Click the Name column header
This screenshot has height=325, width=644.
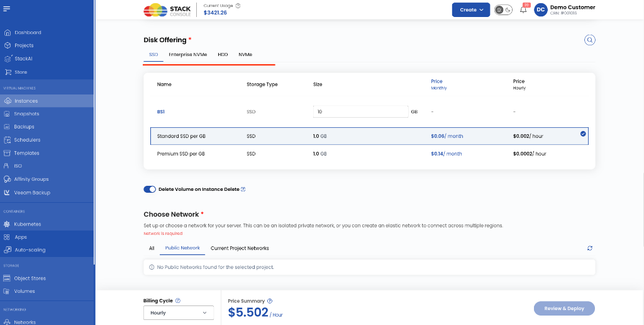pyautogui.click(x=164, y=84)
